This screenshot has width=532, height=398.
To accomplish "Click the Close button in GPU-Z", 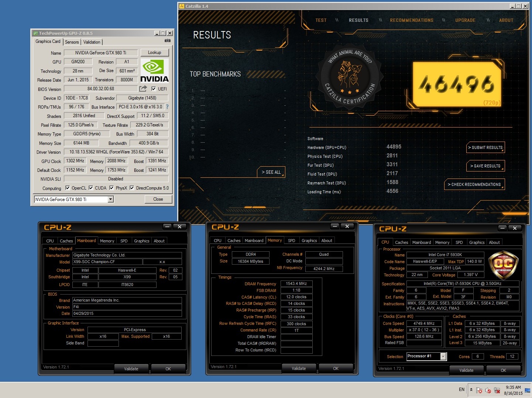I will point(158,199).
